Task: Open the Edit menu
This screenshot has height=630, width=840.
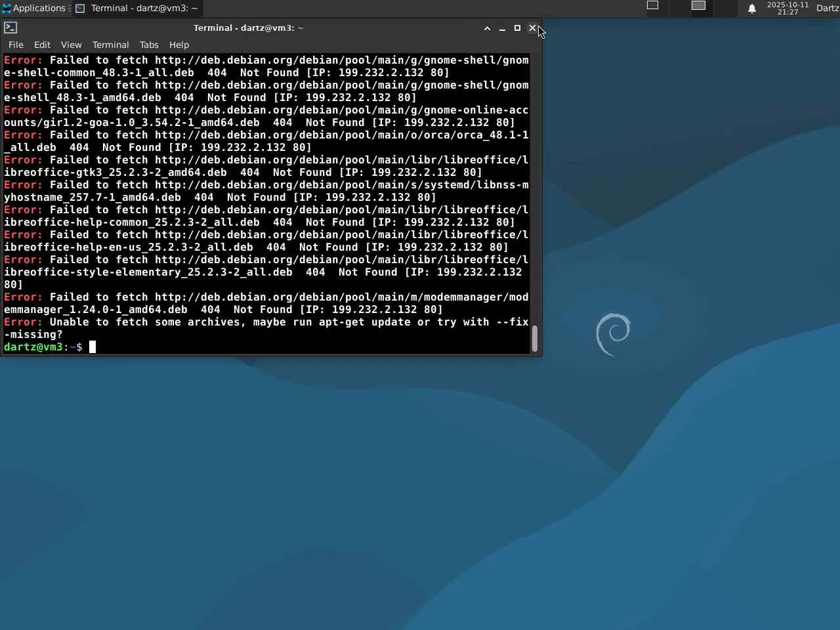Action: (x=42, y=45)
